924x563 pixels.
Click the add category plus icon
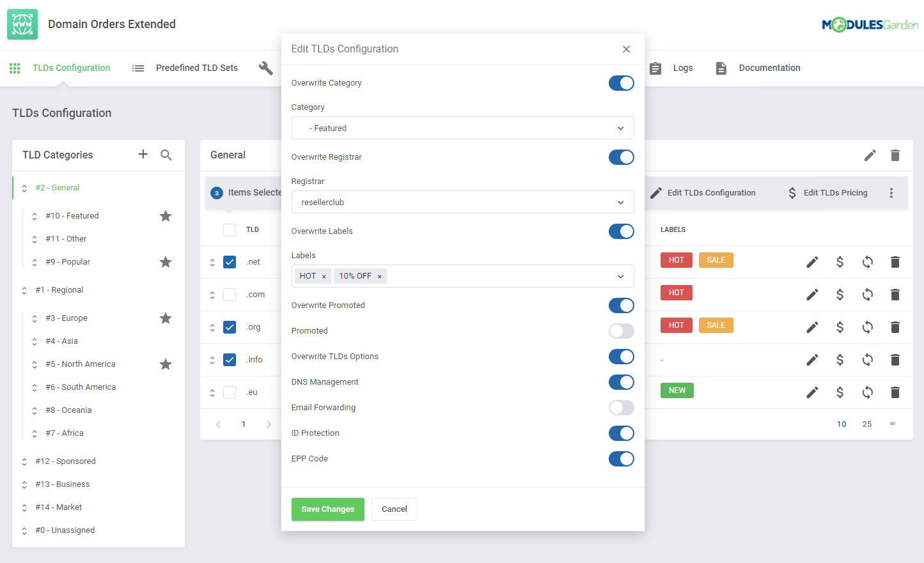[x=143, y=155]
